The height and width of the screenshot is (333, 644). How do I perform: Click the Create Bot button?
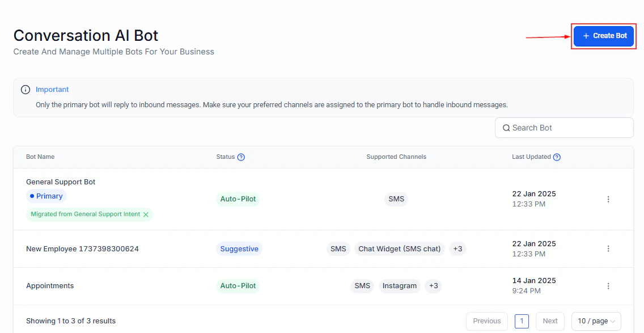(x=603, y=36)
